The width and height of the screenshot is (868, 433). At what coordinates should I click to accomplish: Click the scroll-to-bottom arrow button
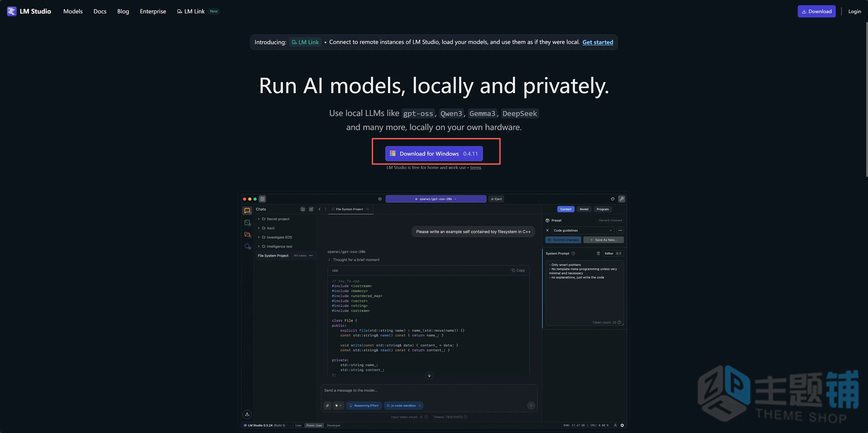pyautogui.click(x=429, y=375)
